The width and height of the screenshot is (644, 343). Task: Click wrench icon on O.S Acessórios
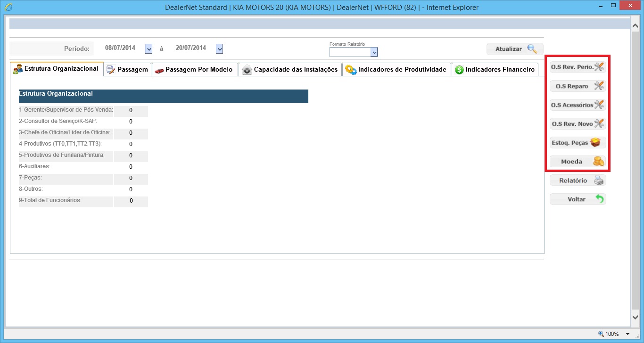point(599,105)
